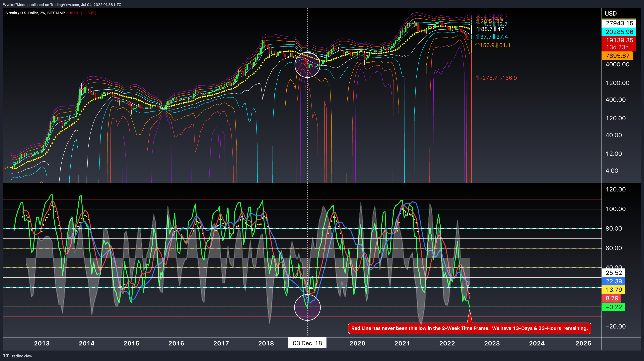Click the 60.00 indicator axis value
Viewport: 644px width, 361px height.
(x=614, y=248)
